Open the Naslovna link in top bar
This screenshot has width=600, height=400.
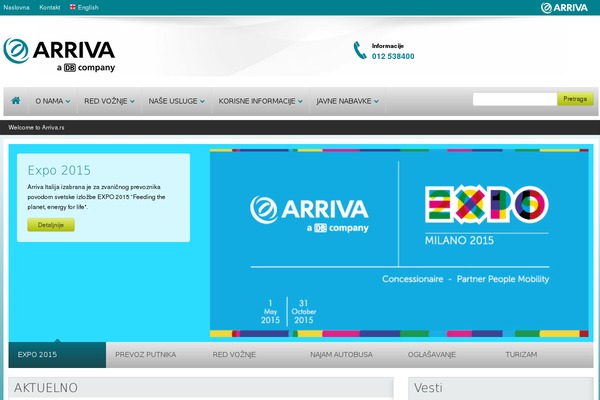click(16, 7)
